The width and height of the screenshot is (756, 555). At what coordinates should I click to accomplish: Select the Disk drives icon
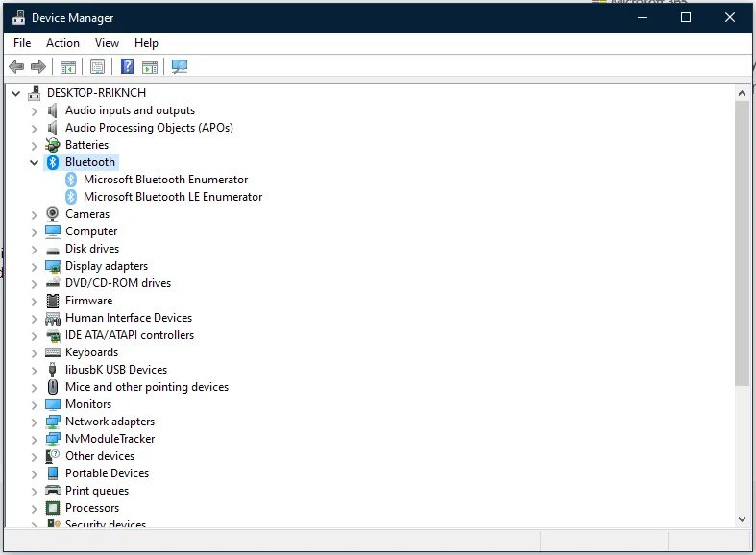[x=53, y=250]
